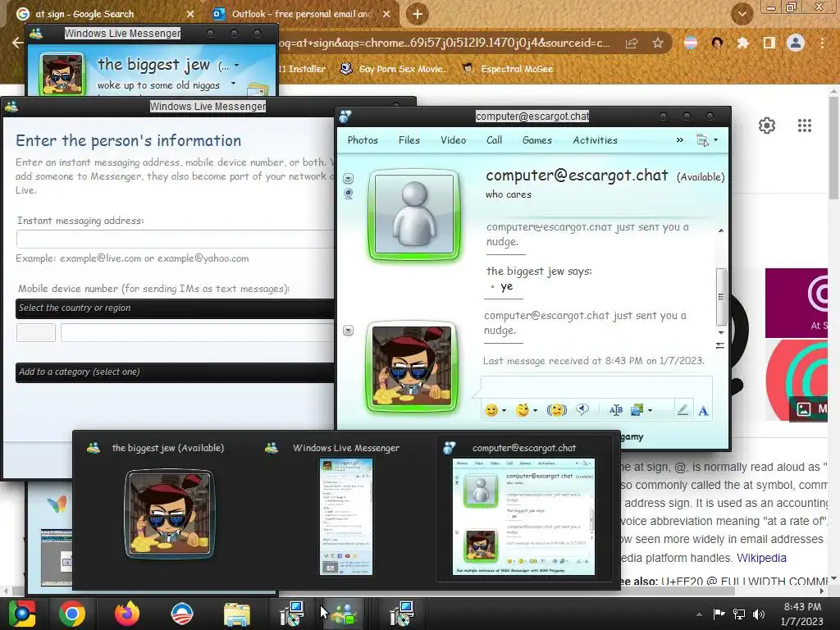Open the Chrome settings gear on Google page
Image resolution: width=840 pixels, height=630 pixels.
coord(767,126)
